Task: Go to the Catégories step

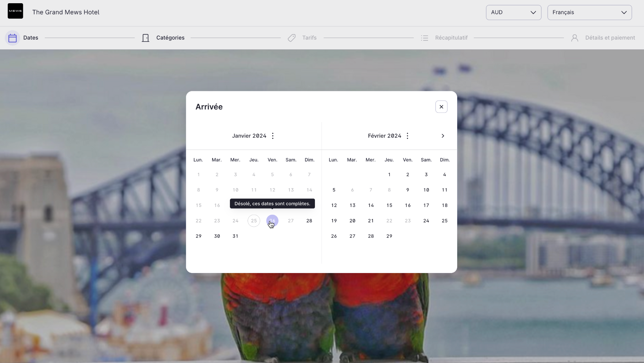Action: (170, 38)
